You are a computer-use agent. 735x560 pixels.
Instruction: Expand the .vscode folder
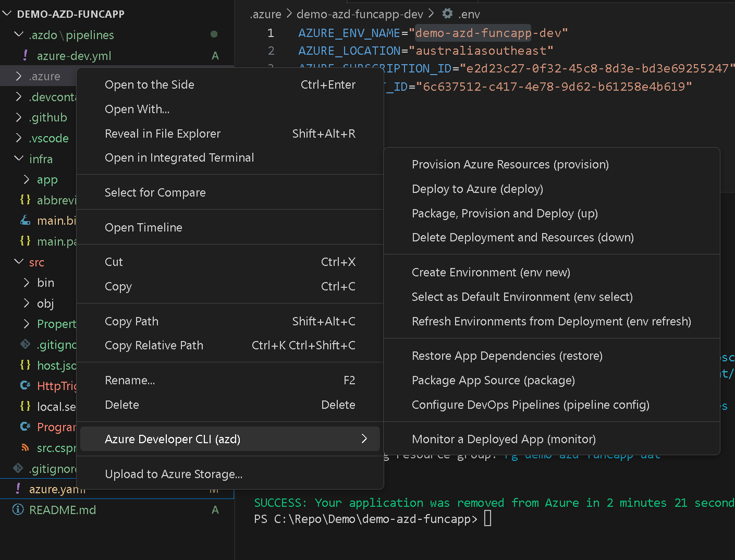tap(19, 138)
